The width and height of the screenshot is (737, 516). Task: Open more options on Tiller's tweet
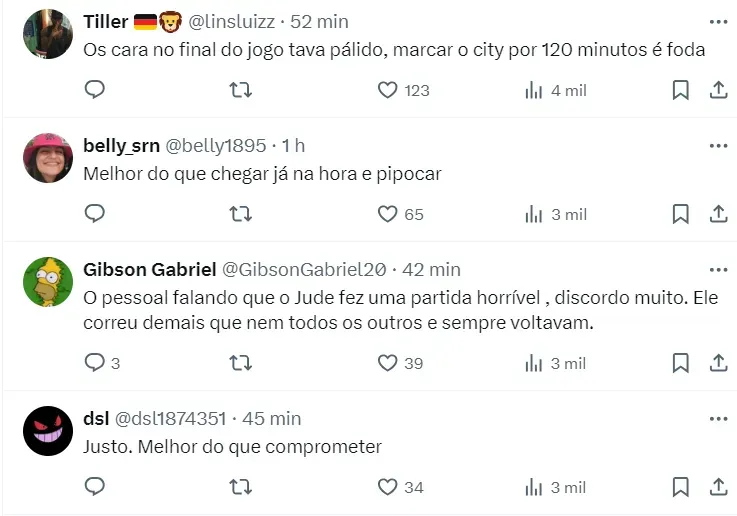718,21
